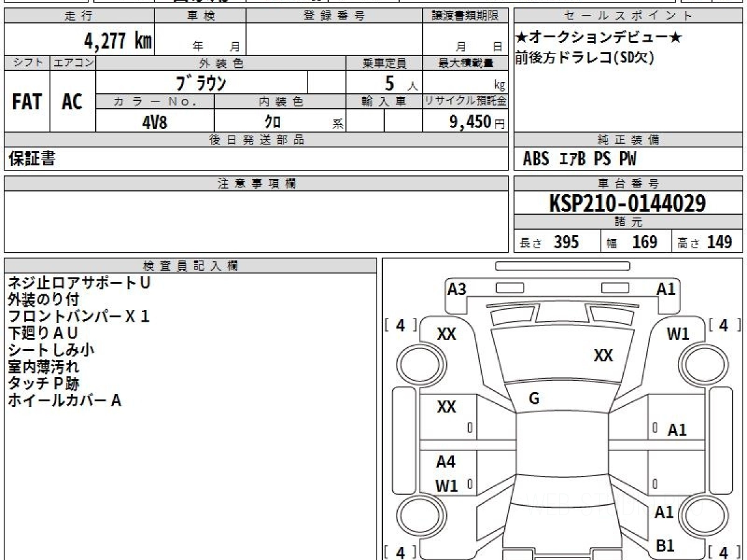Select the フロントバンパーX1 note
Screen dimensions: 747x560
click(x=79, y=317)
